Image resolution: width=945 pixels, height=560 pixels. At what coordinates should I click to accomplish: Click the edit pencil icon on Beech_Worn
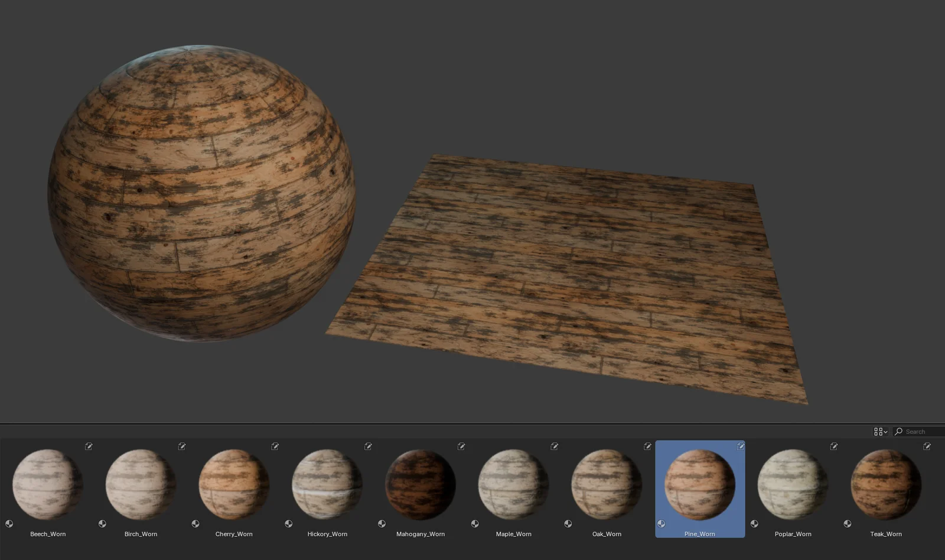(x=89, y=447)
